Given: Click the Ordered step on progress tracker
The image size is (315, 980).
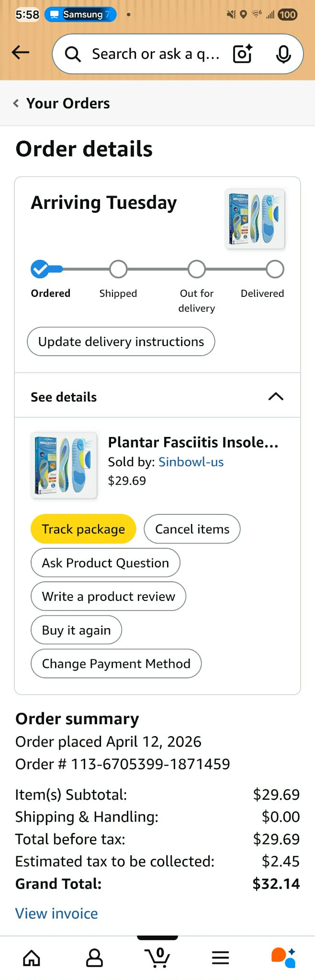Looking at the screenshot, I should [x=40, y=270].
